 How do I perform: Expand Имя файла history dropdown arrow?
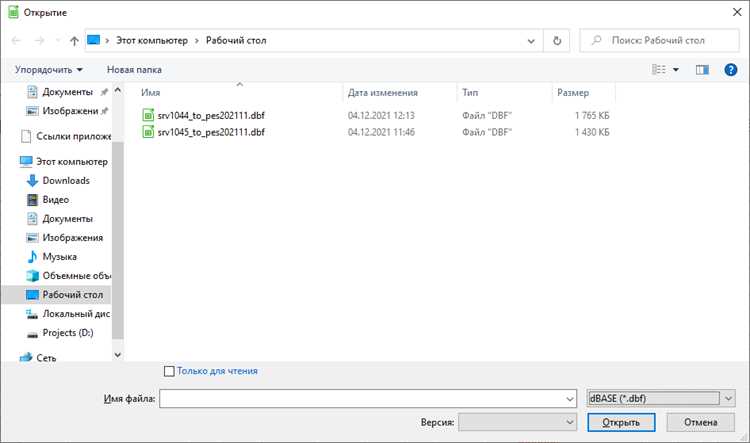pyautogui.click(x=570, y=399)
